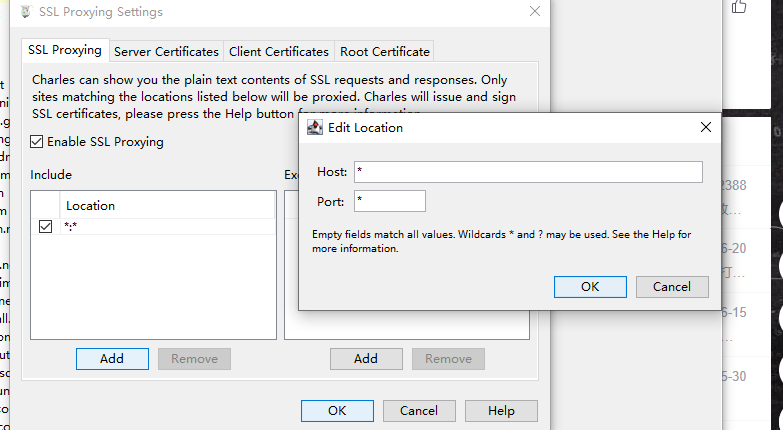
Task: Go to the SSL Proxying tab
Action: point(65,50)
